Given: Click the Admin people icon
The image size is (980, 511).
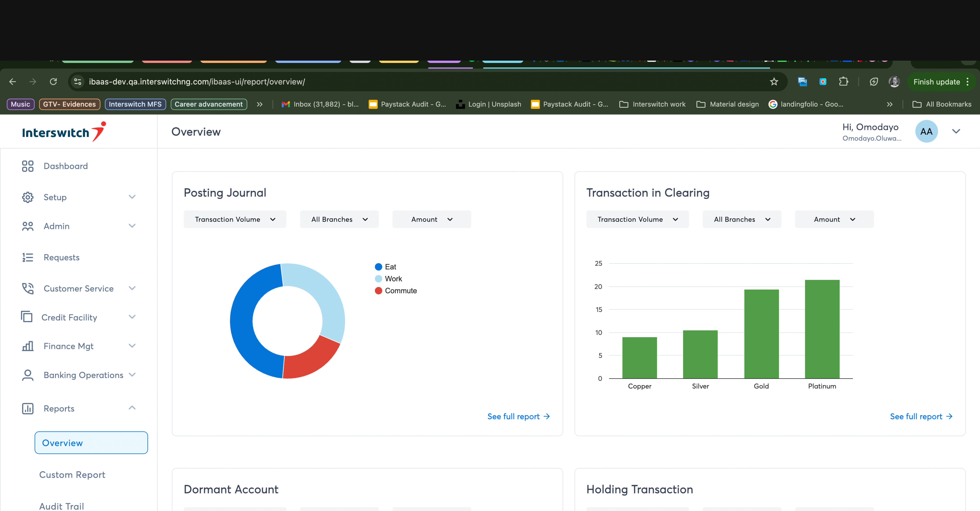Looking at the screenshot, I should pos(27,226).
